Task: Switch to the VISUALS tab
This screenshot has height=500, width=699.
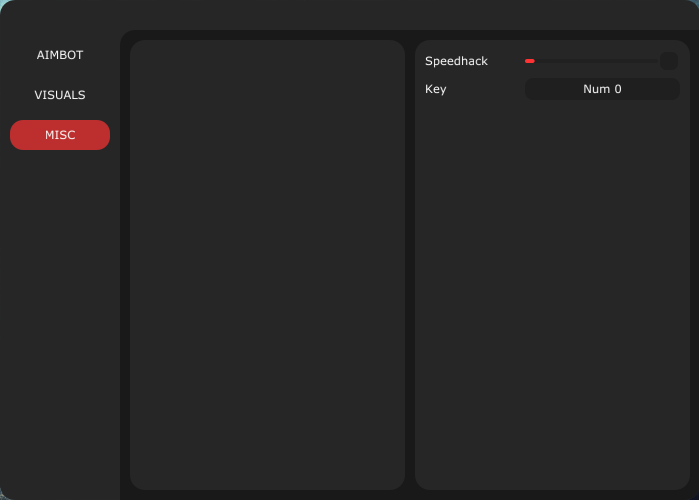Action: (x=60, y=95)
